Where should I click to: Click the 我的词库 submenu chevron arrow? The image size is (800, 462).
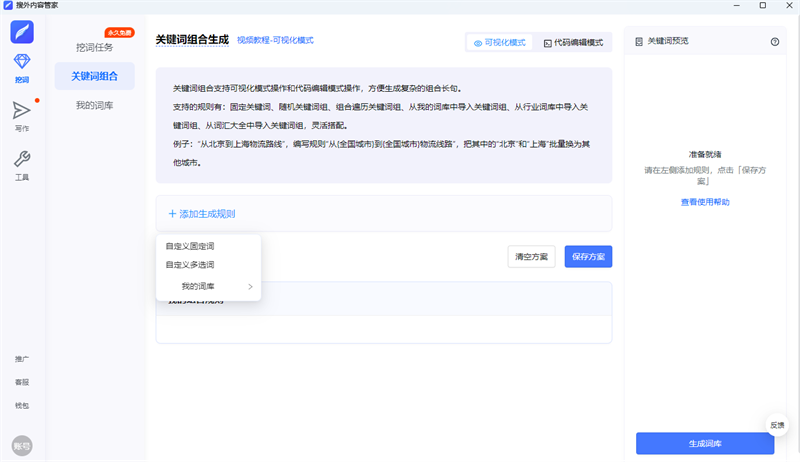tap(251, 287)
